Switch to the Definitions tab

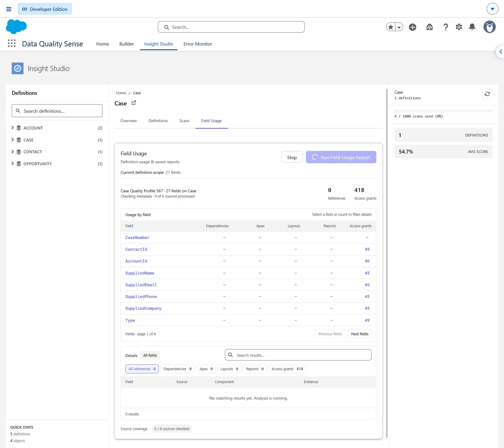click(x=158, y=121)
